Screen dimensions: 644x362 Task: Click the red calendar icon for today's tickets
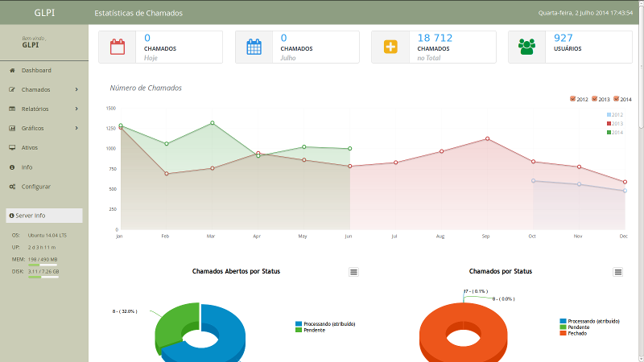(x=118, y=47)
